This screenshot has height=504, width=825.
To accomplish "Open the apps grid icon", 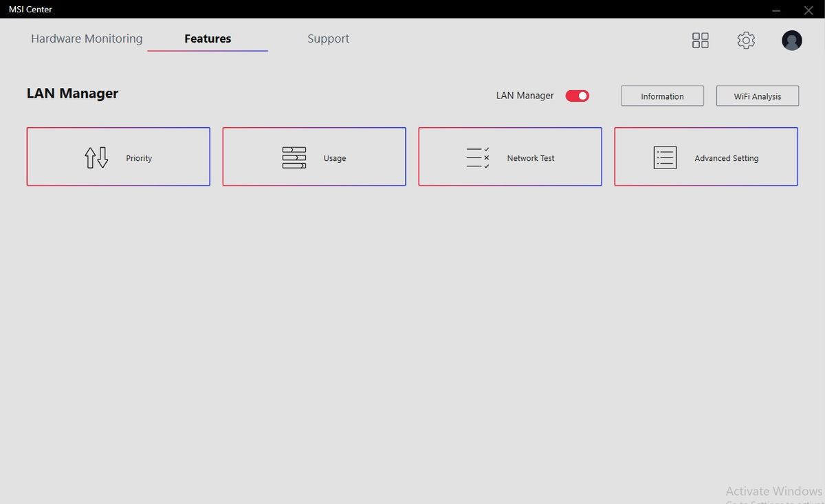I will click(700, 40).
